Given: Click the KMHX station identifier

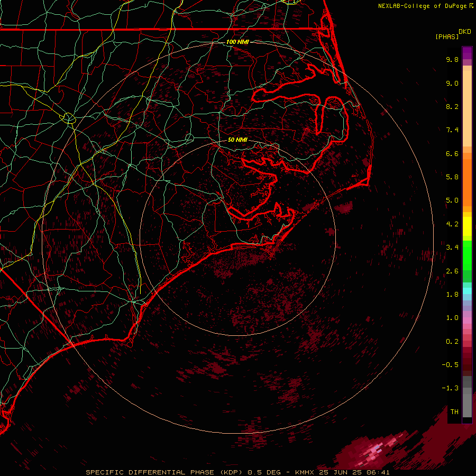Looking at the screenshot, I should 305,472.
